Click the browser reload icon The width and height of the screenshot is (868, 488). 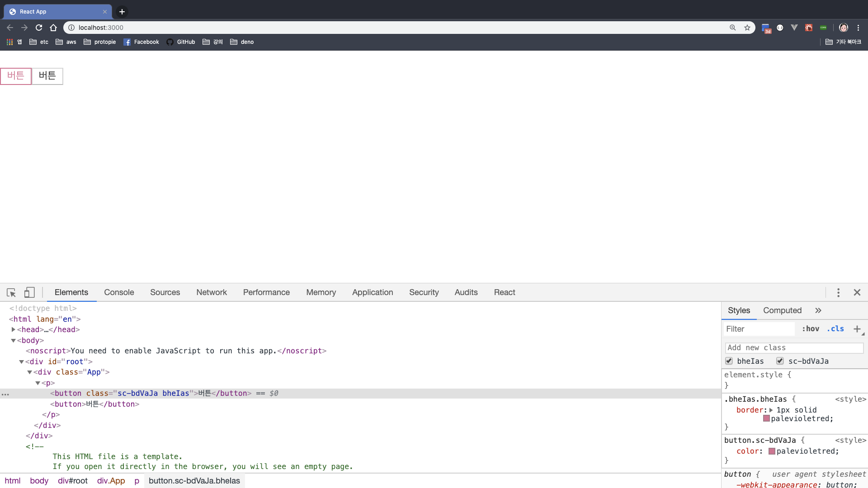click(x=39, y=28)
